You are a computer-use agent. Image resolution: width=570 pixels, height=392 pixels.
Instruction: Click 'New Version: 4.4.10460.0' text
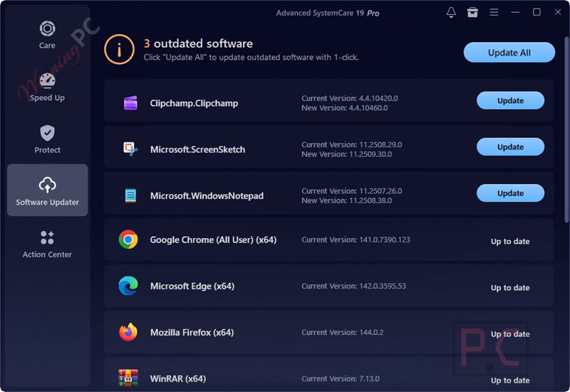[345, 108]
